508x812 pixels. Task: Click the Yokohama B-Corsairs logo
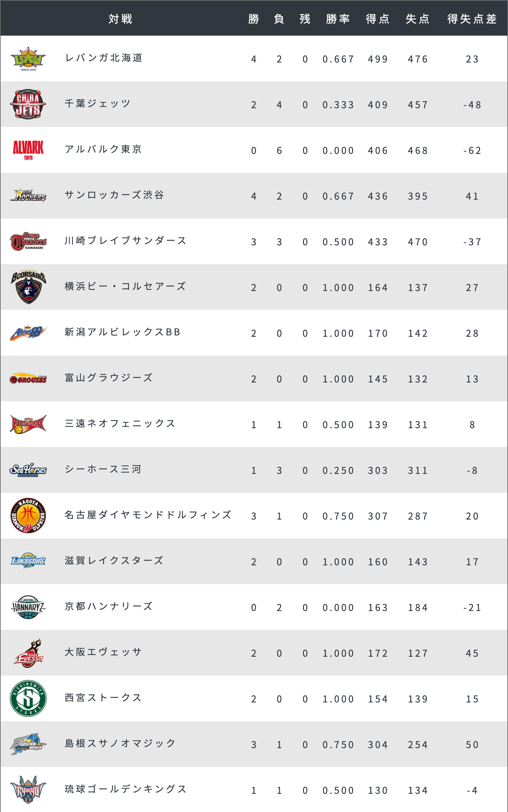(x=28, y=287)
